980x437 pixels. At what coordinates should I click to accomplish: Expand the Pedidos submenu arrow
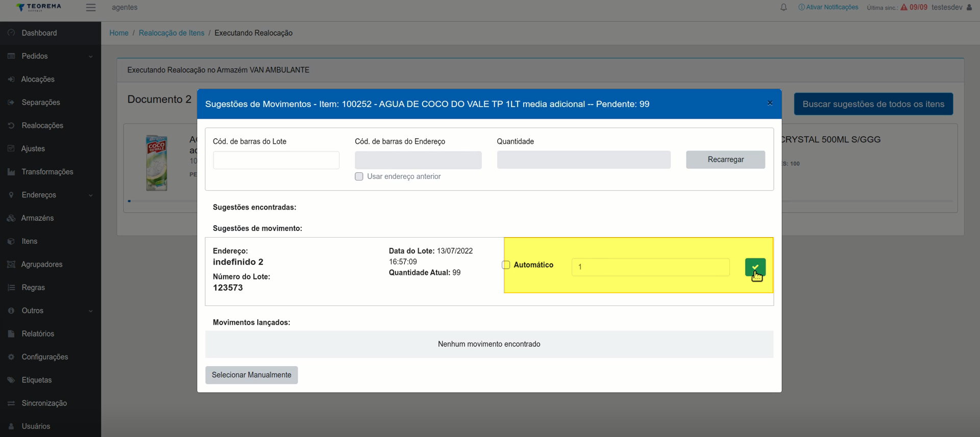[x=91, y=57]
